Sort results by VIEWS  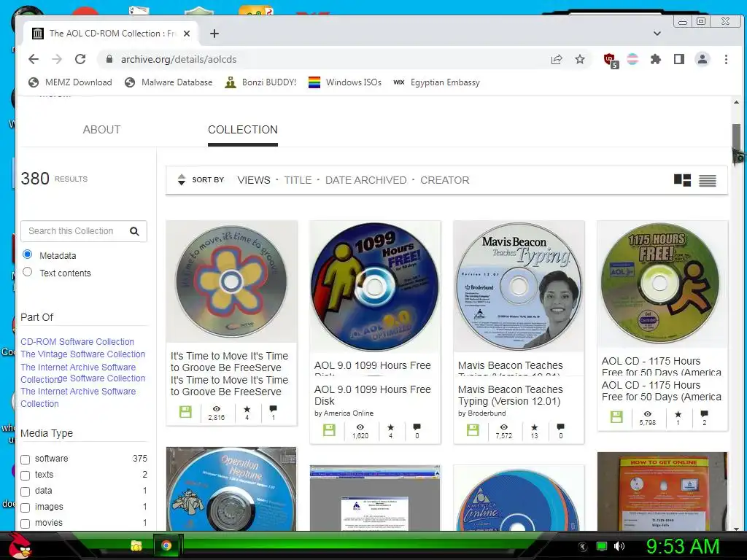point(253,180)
